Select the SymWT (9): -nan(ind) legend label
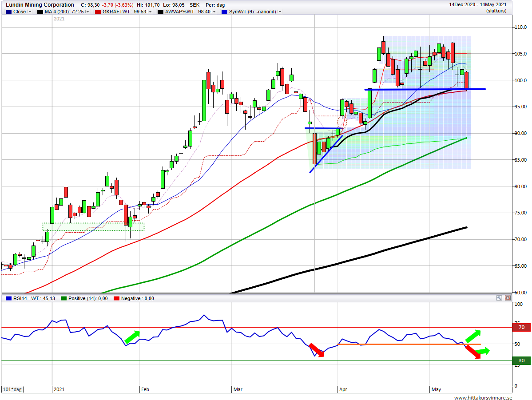 [252, 12]
